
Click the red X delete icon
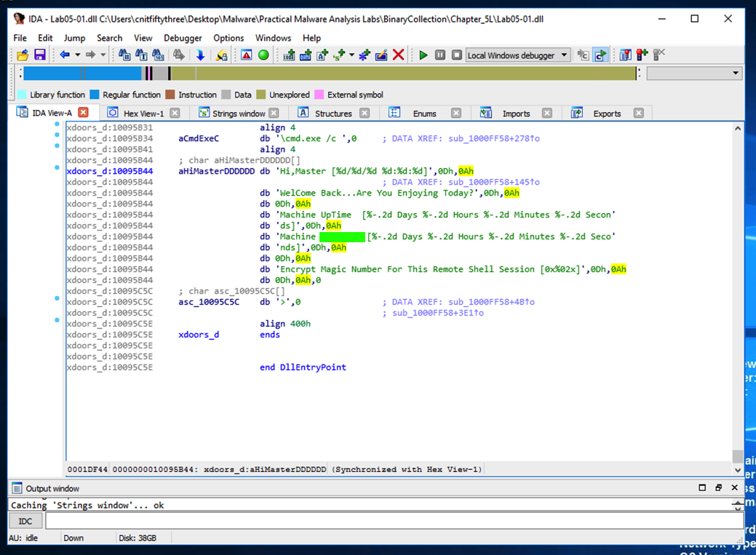click(398, 55)
